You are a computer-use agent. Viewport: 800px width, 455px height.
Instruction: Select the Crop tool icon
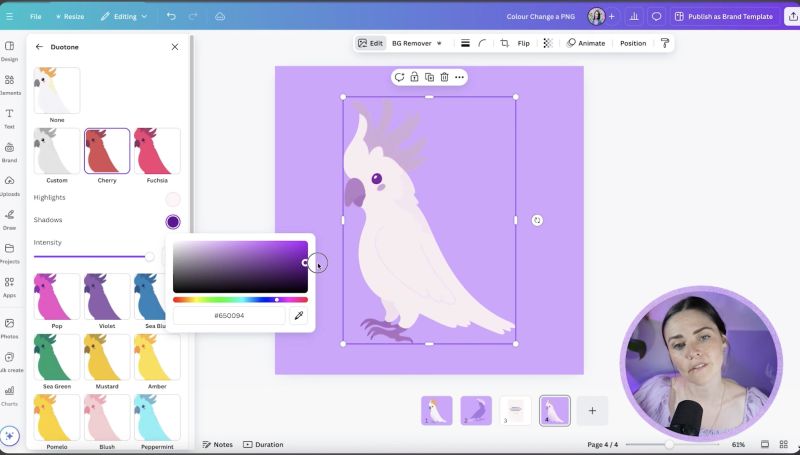point(505,43)
